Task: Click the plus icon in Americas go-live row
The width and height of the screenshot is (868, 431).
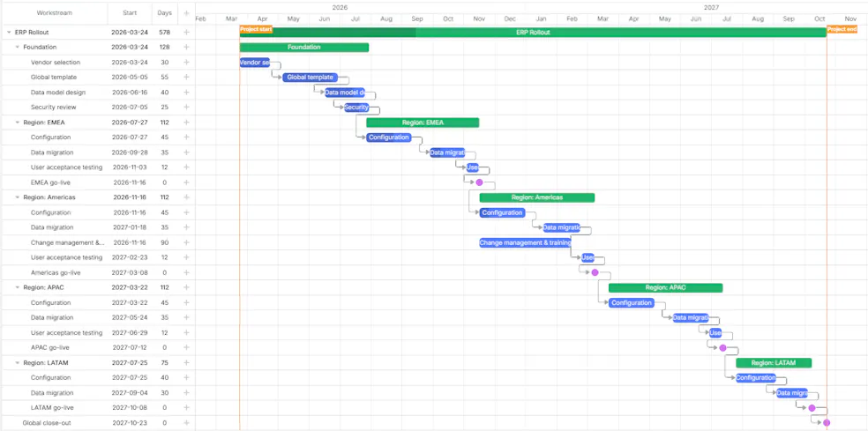Action: point(186,272)
